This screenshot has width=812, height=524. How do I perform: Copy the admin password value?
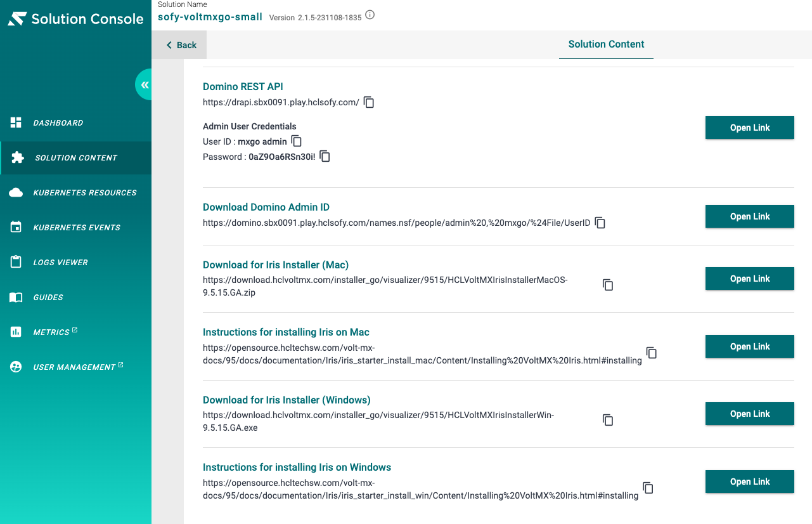pyautogui.click(x=325, y=156)
